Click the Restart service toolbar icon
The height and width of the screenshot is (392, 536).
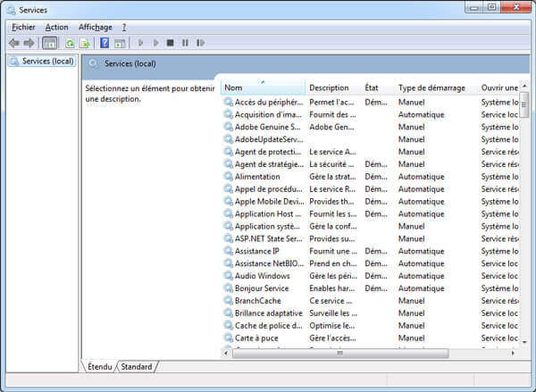pos(200,43)
